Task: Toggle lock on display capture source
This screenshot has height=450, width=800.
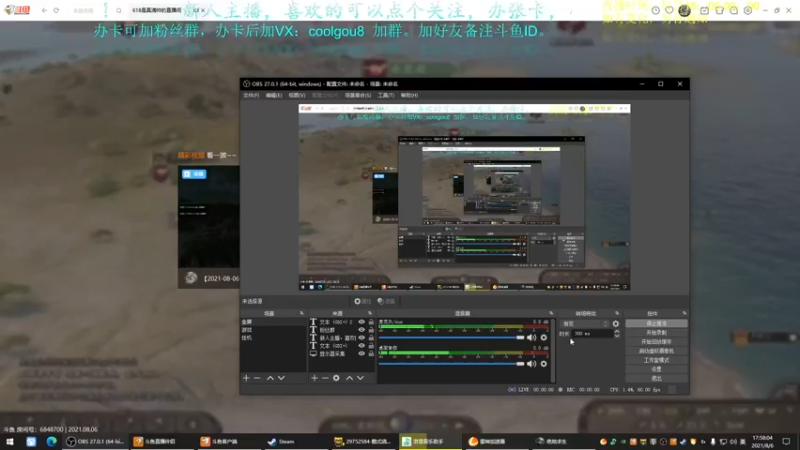Action: tap(371, 354)
